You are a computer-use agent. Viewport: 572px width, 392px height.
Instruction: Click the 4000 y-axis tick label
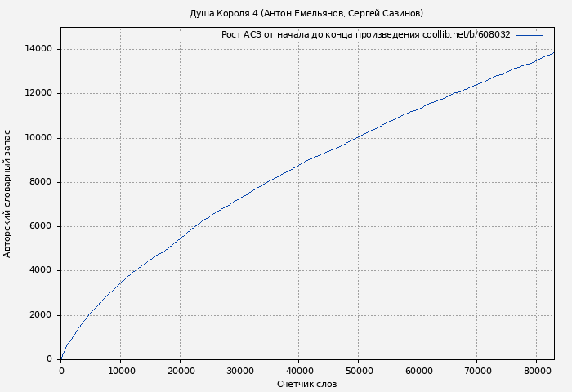click(x=41, y=270)
